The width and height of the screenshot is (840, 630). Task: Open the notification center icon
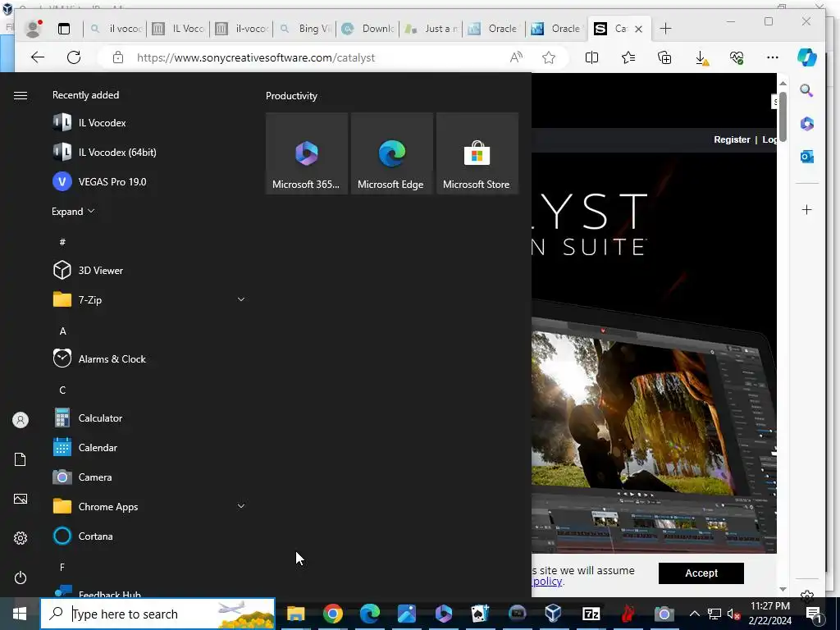(x=813, y=614)
